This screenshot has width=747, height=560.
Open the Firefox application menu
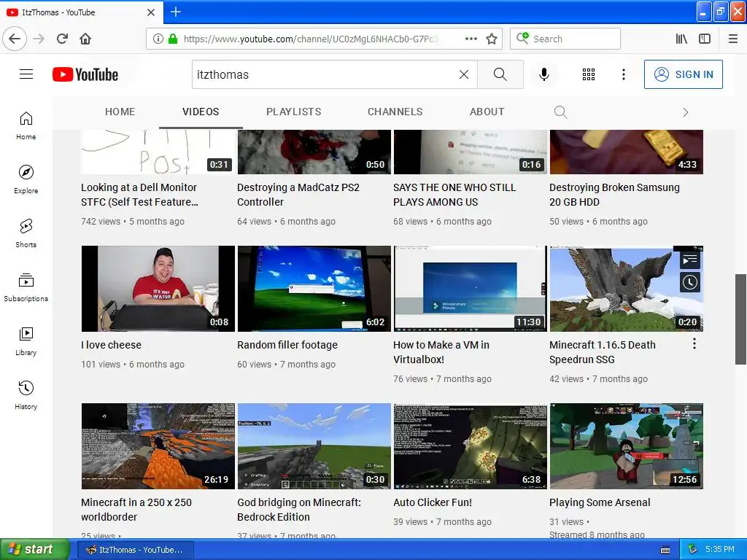click(x=732, y=39)
